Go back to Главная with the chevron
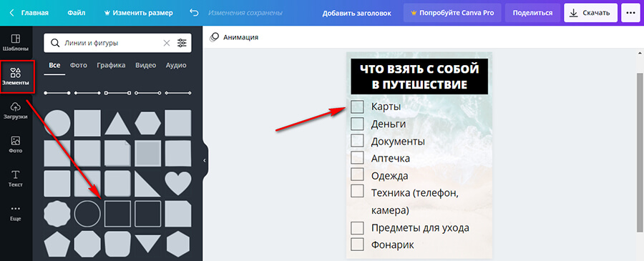Image resolution: width=644 pixels, height=261 pixels. [11, 13]
